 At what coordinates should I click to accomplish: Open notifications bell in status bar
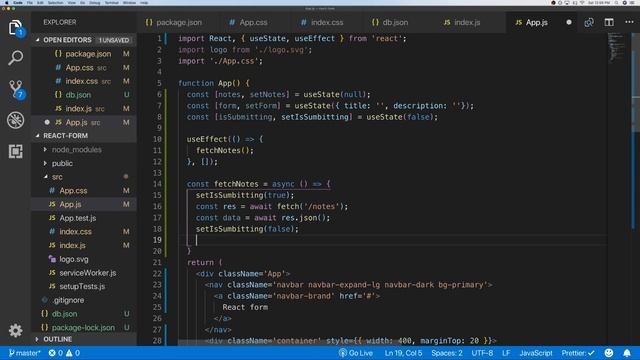627,353
